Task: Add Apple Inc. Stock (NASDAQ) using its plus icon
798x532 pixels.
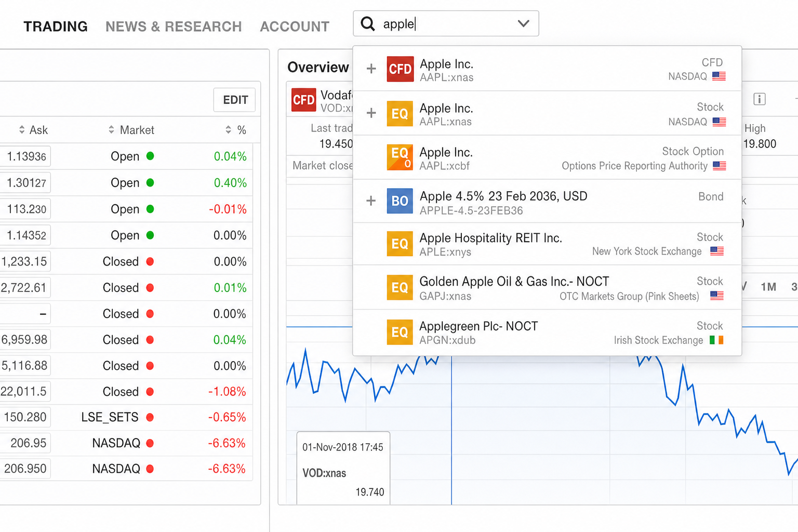Action: [x=371, y=113]
